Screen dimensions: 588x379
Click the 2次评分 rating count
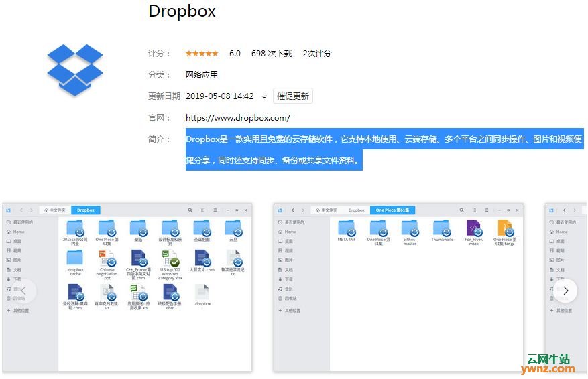[317, 54]
